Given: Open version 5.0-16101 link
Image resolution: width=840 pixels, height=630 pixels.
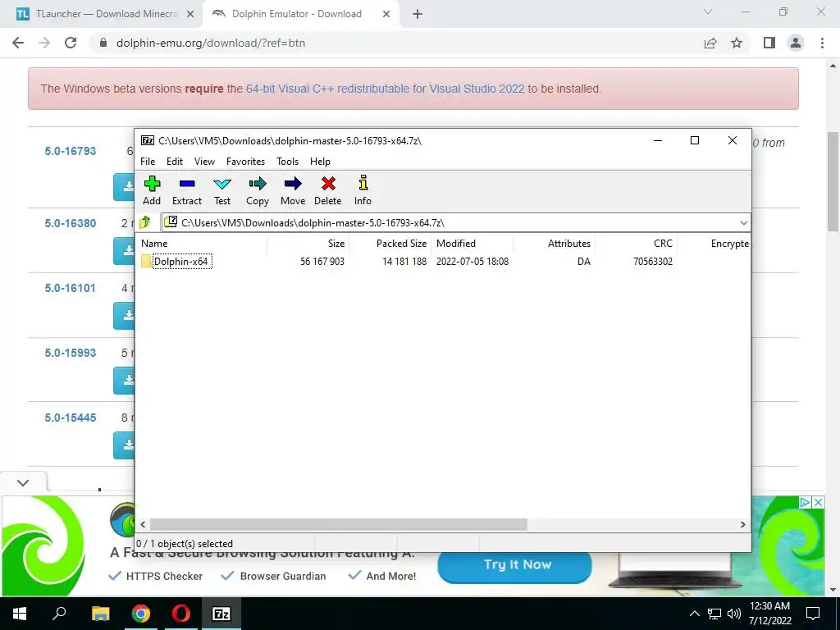Looking at the screenshot, I should pyautogui.click(x=71, y=288).
